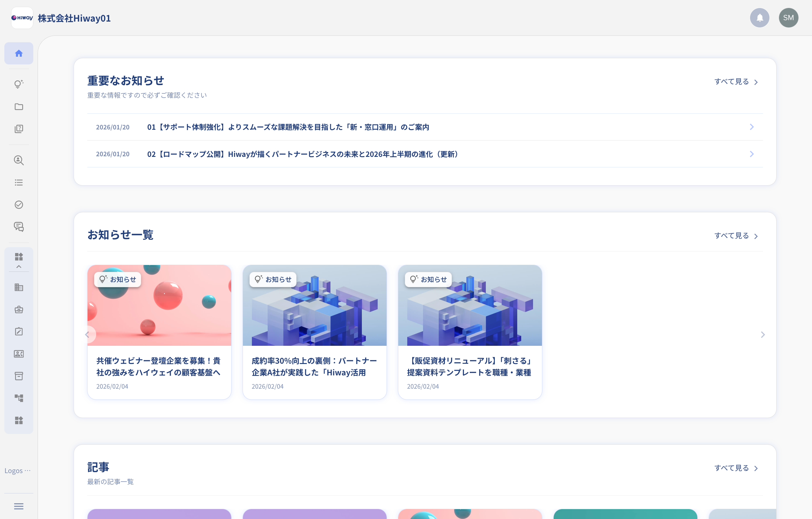Click the 記事 section heading
This screenshot has width=812, height=519.
click(x=98, y=467)
